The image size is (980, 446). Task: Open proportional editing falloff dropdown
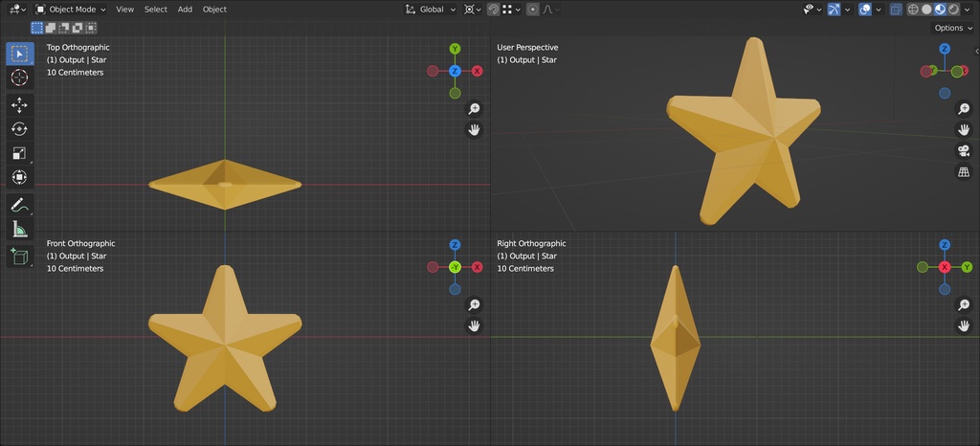tap(550, 10)
